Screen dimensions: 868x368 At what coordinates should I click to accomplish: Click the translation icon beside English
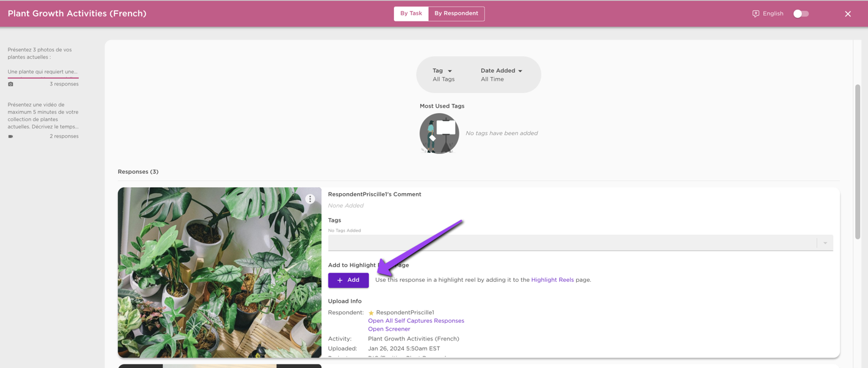[755, 13]
